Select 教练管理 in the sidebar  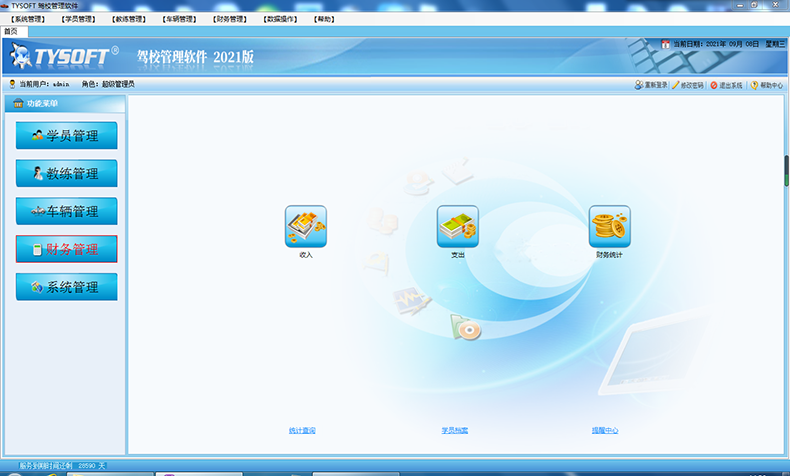pyautogui.click(x=66, y=174)
